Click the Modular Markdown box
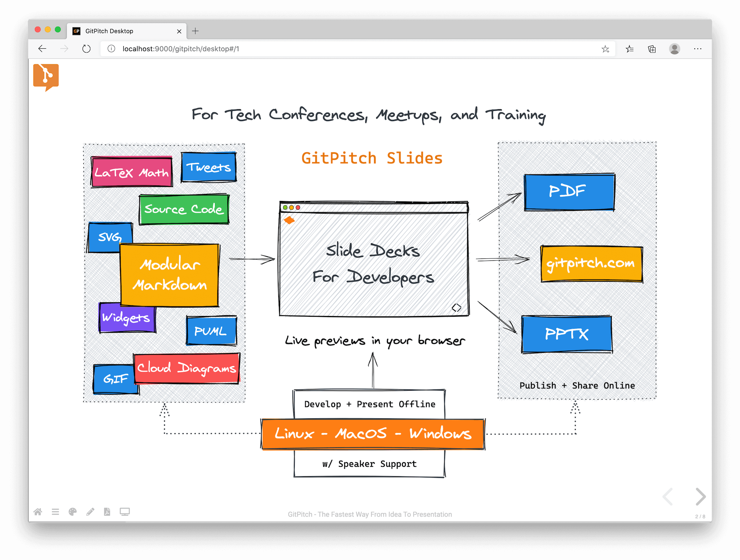This screenshot has width=740, height=560. click(170, 275)
